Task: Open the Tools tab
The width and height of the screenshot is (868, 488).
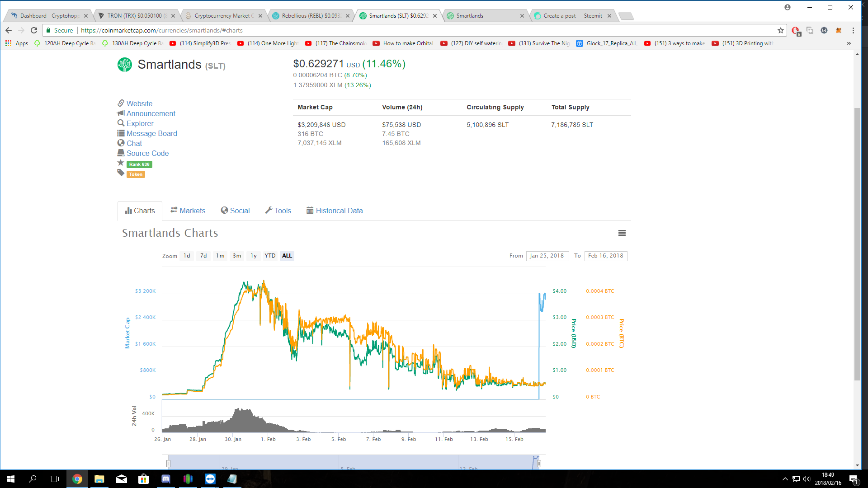Action: [278, 211]
